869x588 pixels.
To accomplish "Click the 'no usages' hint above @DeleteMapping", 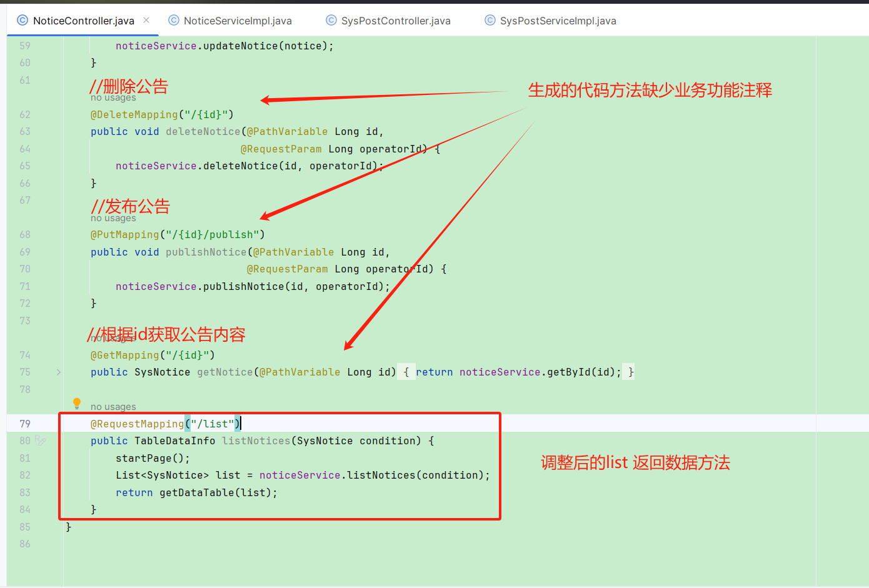I will coord(113,97).
